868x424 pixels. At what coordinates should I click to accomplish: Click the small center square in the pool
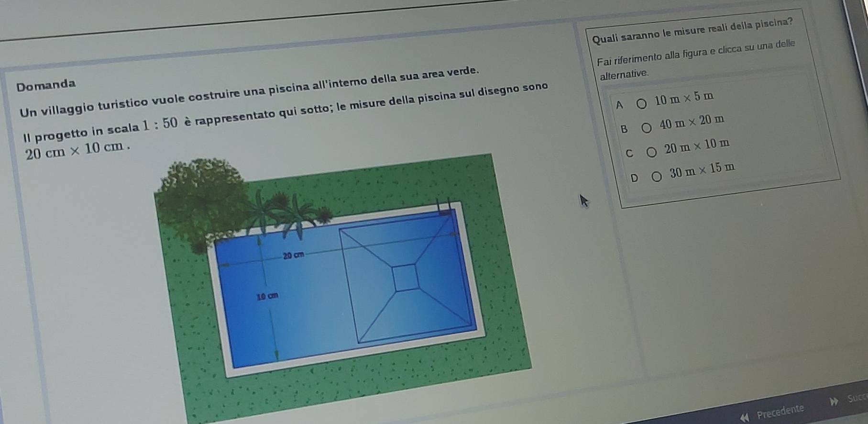pyautogui.click(x=406, y=278)
